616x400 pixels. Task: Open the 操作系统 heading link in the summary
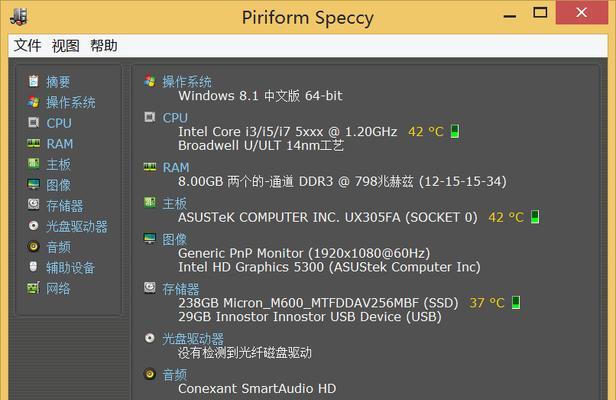[187, 82]
